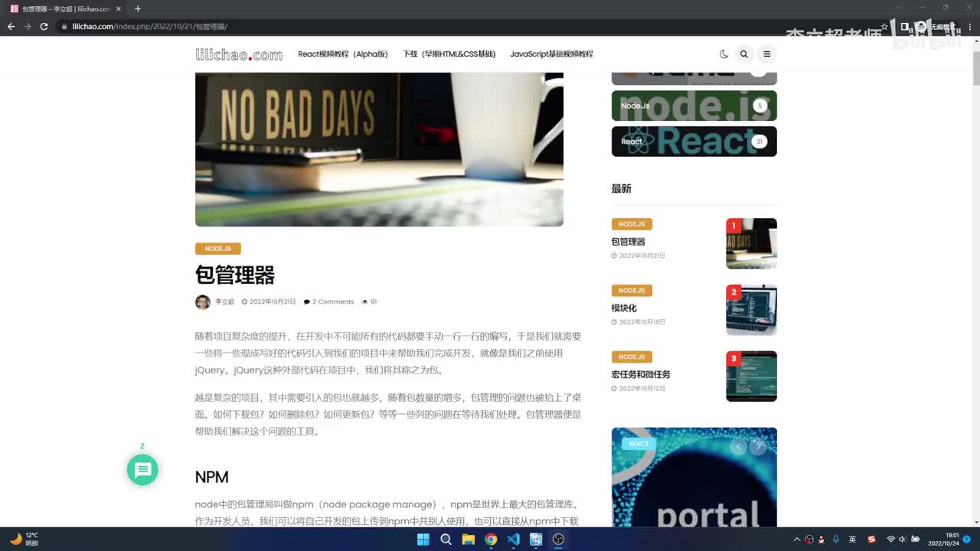
Task: Click the green floating comments bubble
Action: point(142,470)
